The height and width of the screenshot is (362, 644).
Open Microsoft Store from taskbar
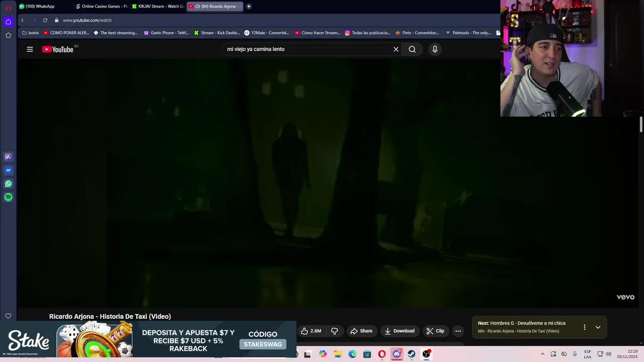(x=367, y=354)
